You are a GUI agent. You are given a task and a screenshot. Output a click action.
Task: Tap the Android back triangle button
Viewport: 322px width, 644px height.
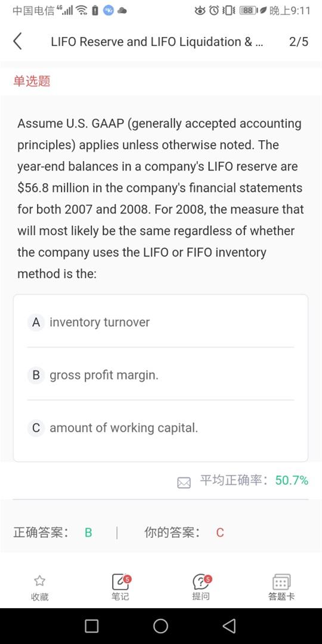pyautogui.click(x=229, y=626)
